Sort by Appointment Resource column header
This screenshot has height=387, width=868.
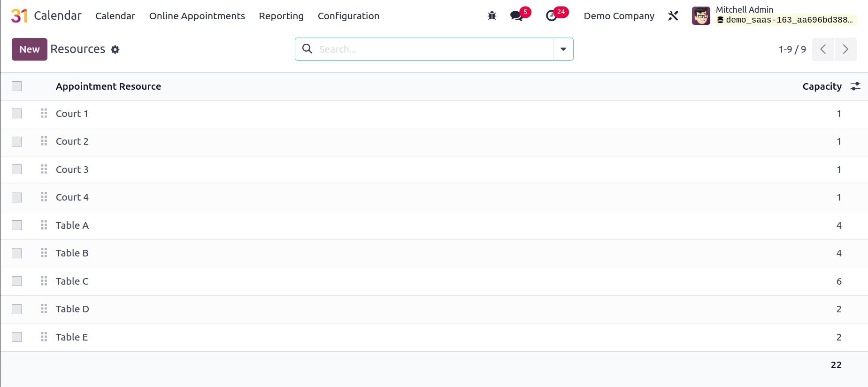[108, 86]
